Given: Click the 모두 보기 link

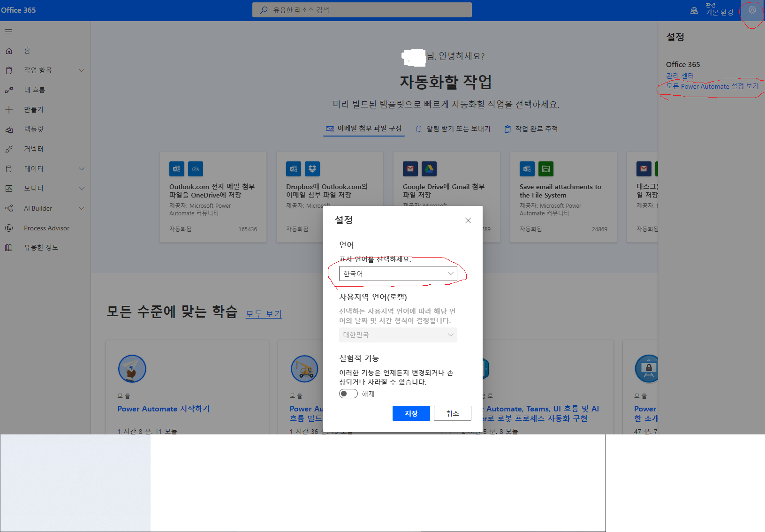Looking at the screenshot, I should [264, 314].
